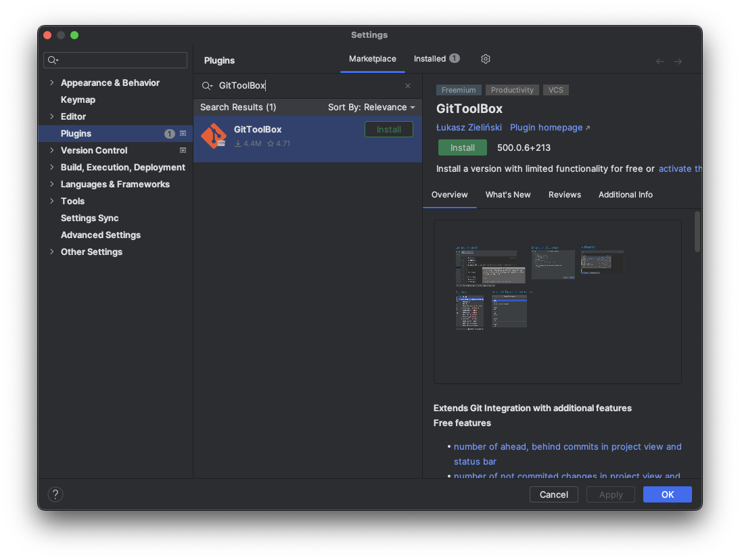The image size is (740, 560).
Task: Select the Freemium tag
Action: 459,90
